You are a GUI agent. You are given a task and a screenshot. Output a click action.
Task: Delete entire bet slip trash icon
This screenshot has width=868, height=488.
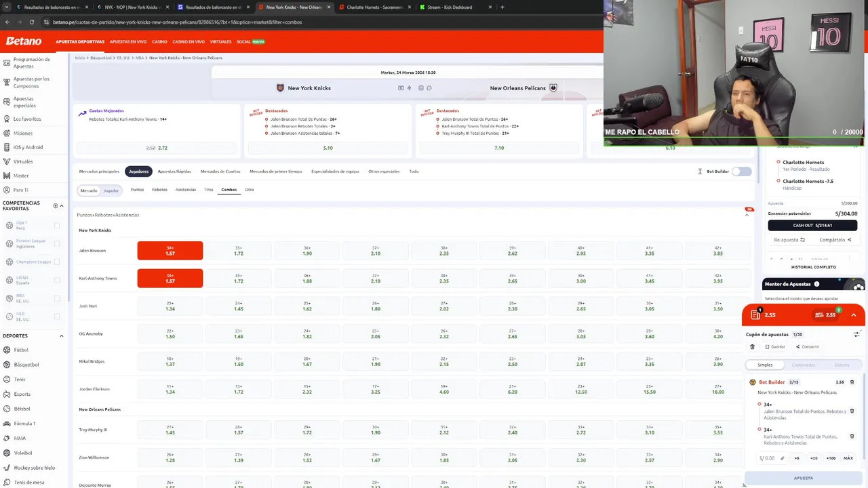pyautogui.click(x=752, y=346)
